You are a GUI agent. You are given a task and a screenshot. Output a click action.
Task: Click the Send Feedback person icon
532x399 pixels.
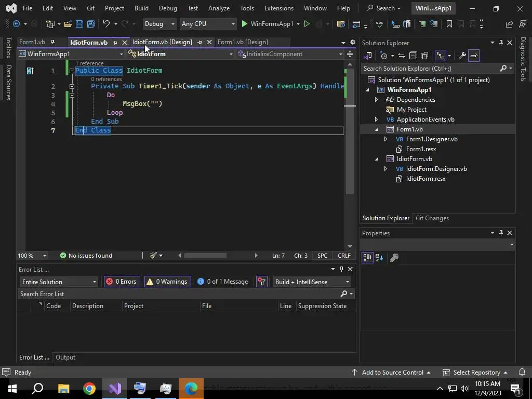tap(523, 24)
